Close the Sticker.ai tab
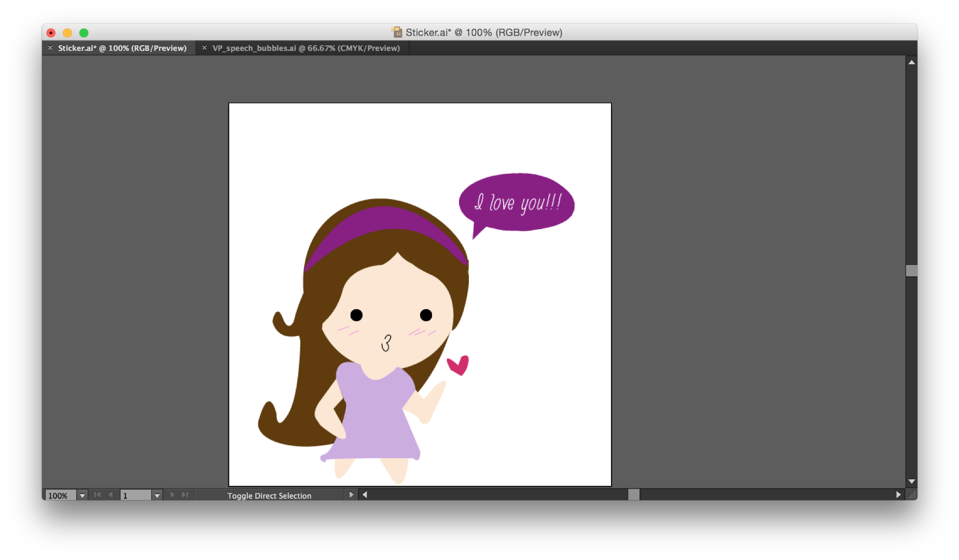 click(x=50, y=48)
